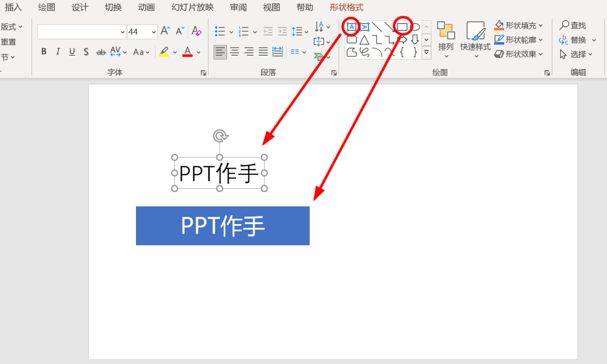
Task: Decrease font size with small A icon
Action: [x=180, y=31]
